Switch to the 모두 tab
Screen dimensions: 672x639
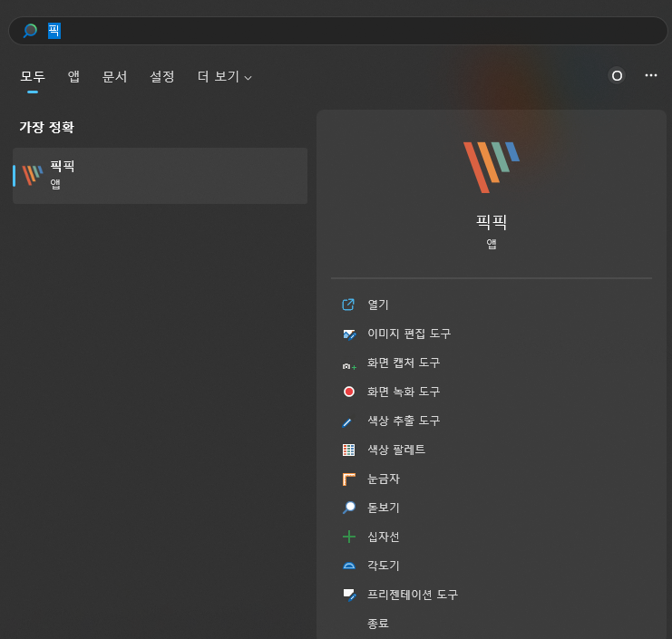point(33,77)
